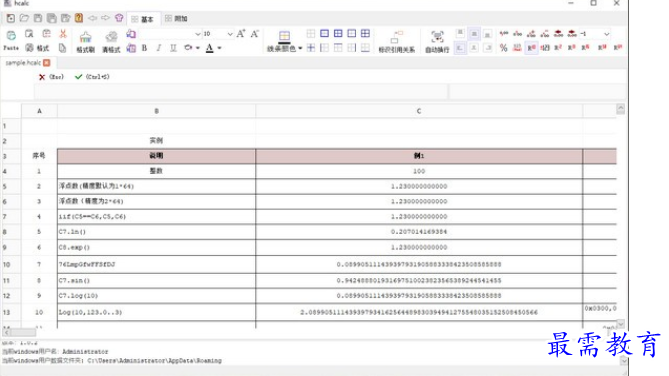
Task: Click the no-border grid icon
Action: [311, 33]
